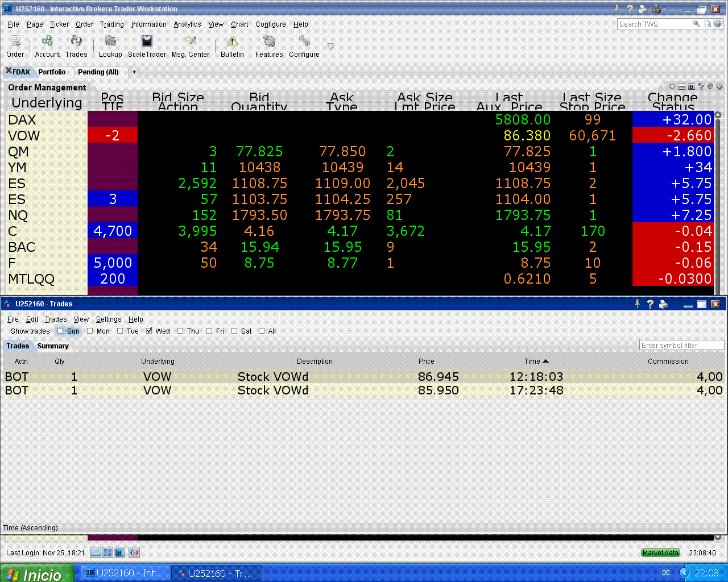
Task: Click the VOW position cell showing -2
Action: (113, 135)
